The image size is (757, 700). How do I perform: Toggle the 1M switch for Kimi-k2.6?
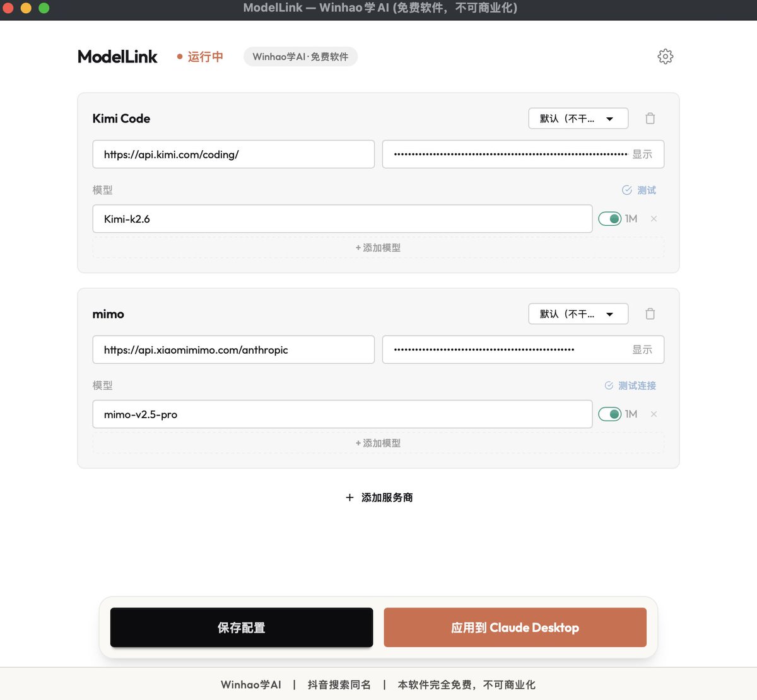(x=609, y=219)
